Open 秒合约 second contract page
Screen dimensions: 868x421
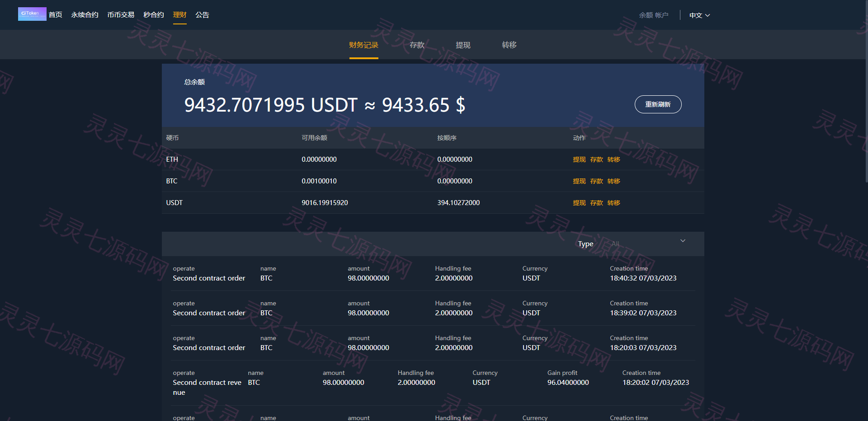[154, 15]
